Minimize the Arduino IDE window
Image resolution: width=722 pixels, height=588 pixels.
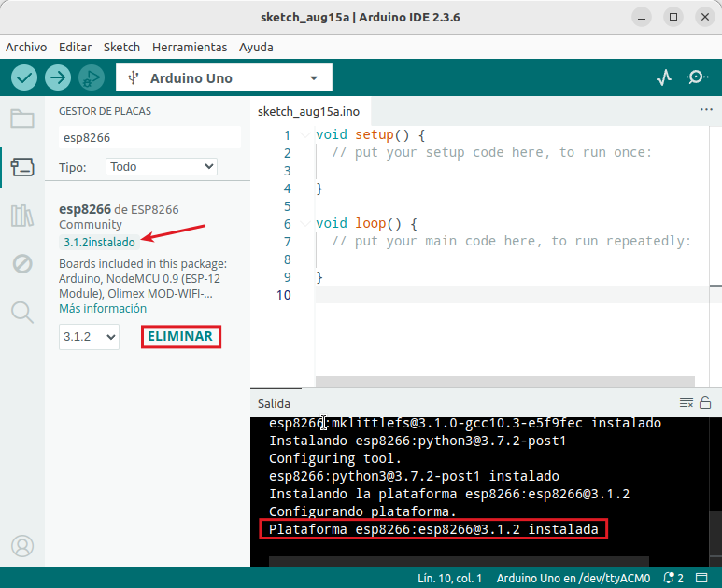tap(642, 17)
